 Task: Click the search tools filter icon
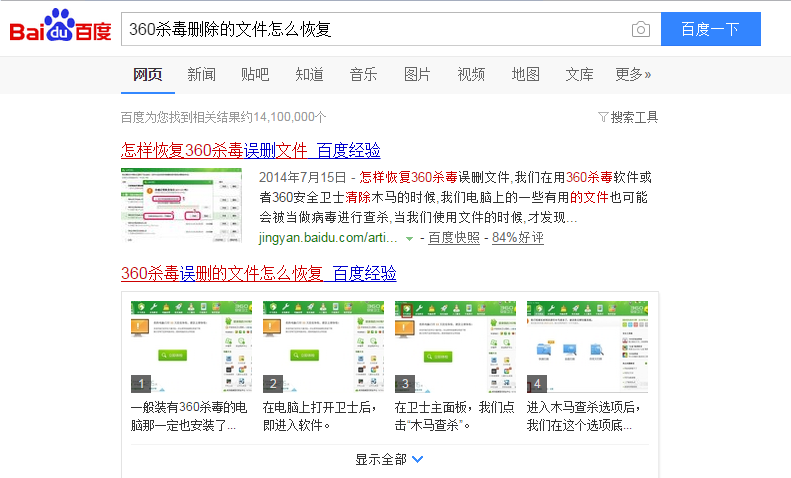603,117
